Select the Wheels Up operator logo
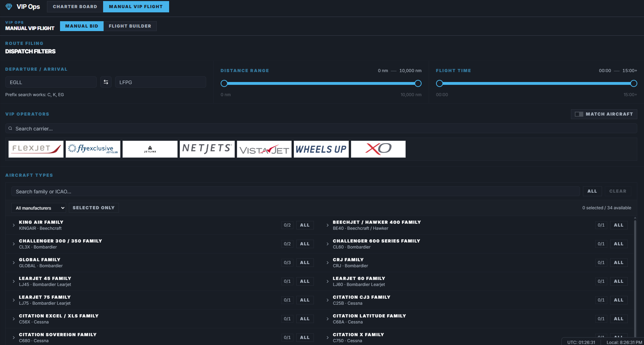644x345 pixels. tap(321, 149)
